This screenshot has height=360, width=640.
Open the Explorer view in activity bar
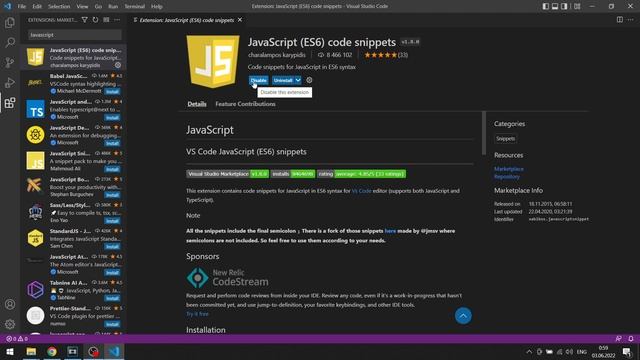click(10, 23)
